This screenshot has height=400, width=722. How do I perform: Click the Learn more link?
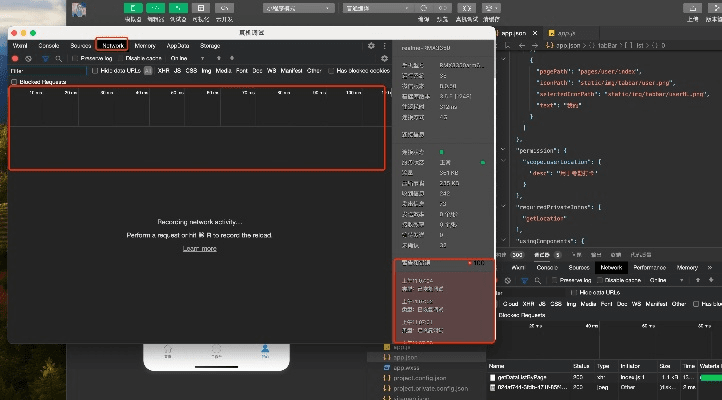pyautogui.click(x=199, y=248)
